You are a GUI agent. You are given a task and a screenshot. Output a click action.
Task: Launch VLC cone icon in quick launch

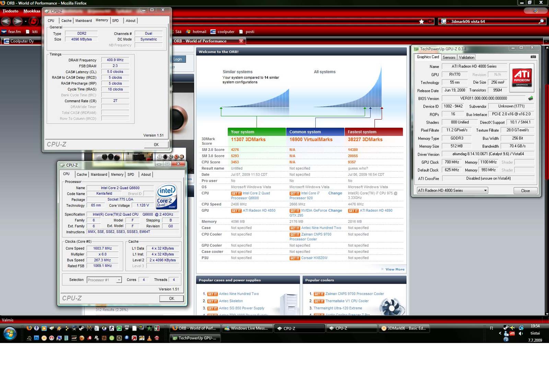(149, 338)
